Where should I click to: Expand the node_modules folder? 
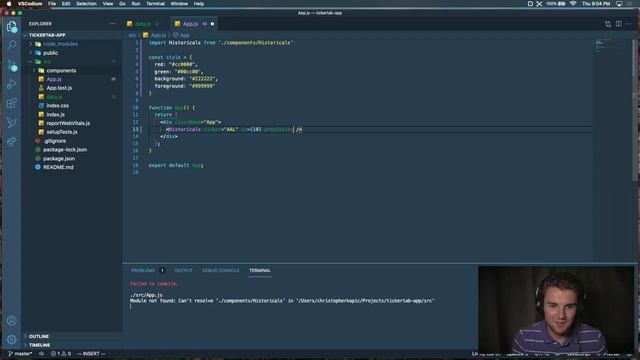60,44
